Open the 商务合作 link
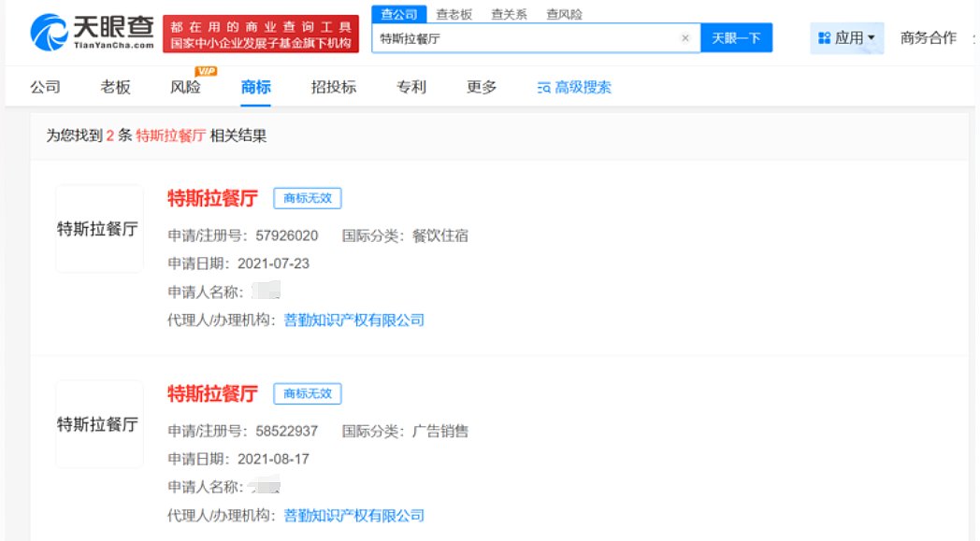The height and width of the screenshot is (541, 980). pos(929,38)
